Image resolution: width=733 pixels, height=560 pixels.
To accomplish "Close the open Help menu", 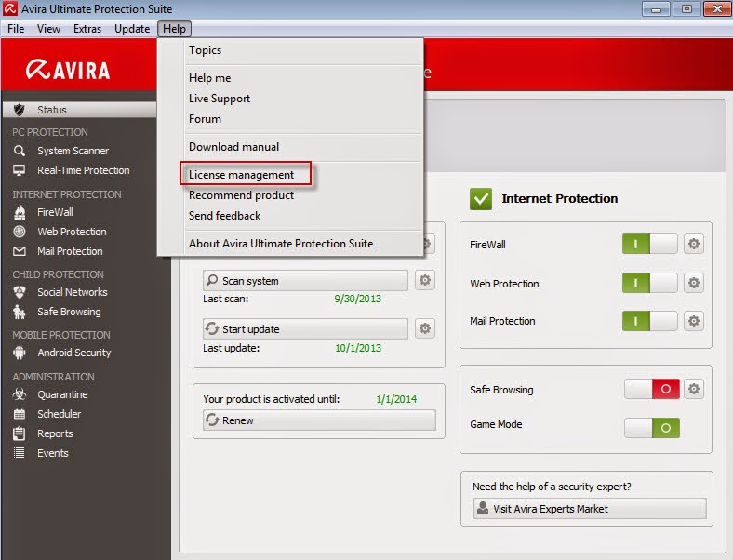I will (x=174, y=29).
